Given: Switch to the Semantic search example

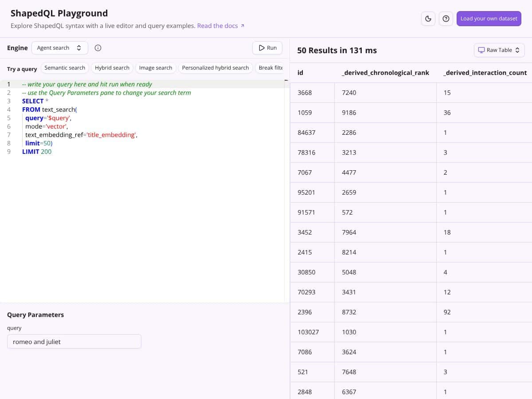Looking at the screenshot, I should 65,67.
